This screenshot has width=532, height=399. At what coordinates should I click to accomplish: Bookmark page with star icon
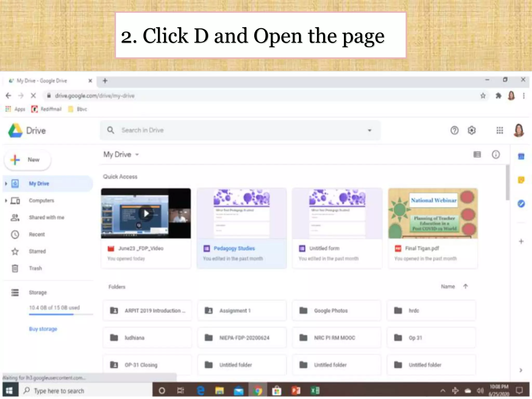coord(483,96)
